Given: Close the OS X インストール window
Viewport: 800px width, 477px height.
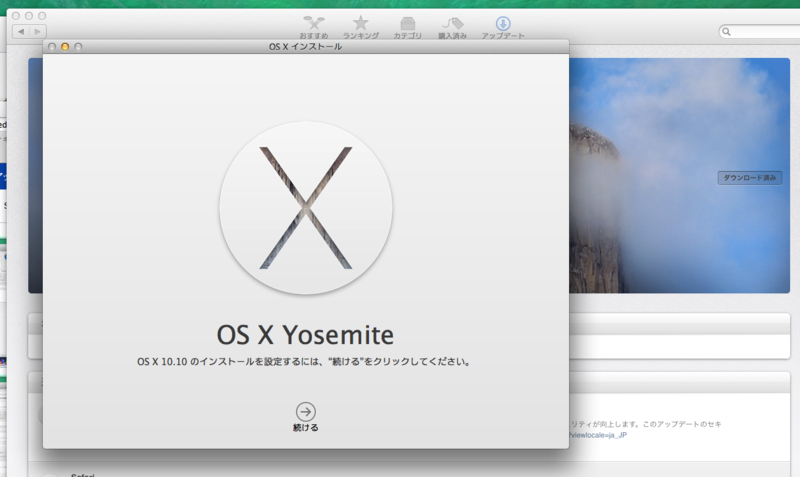Looking at the screenshot, I should pos(52,46).
